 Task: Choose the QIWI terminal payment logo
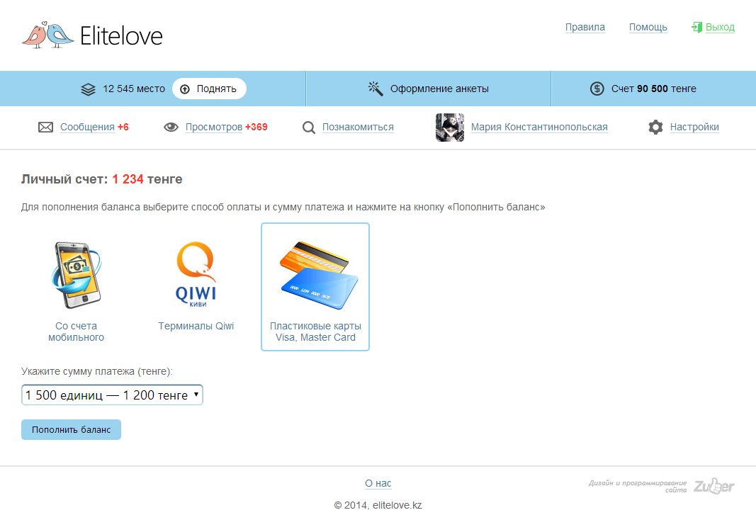[x=196, y=273]
